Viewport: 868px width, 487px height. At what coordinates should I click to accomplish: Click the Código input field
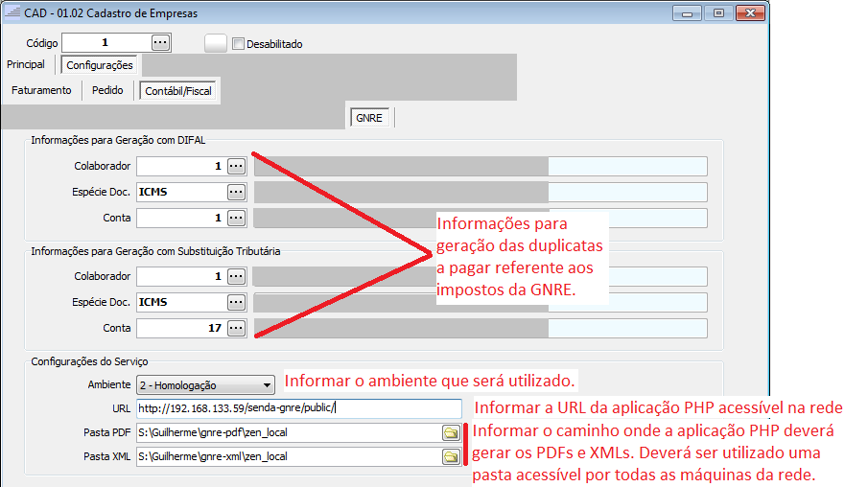click(x=106, y=42)
